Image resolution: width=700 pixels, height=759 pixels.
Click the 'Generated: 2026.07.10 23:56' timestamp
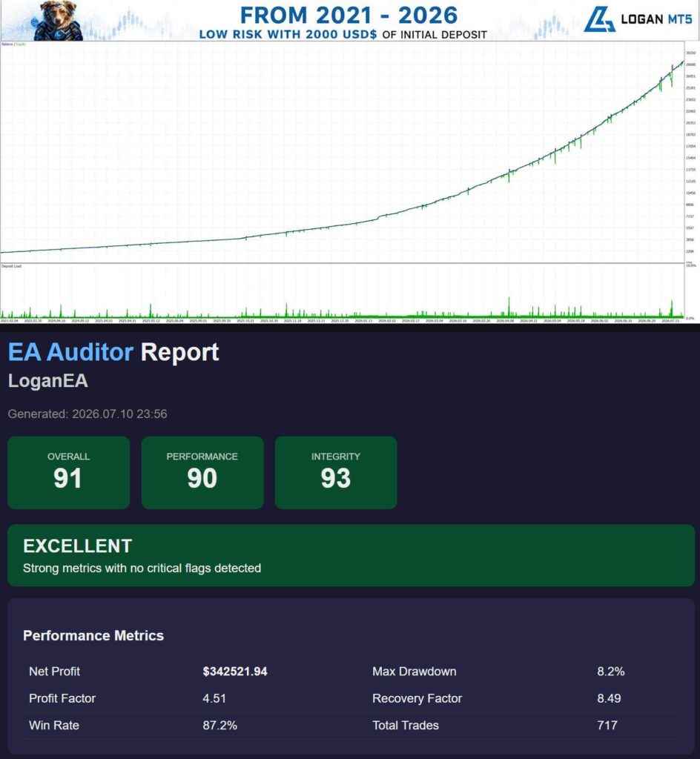[87, 414]
